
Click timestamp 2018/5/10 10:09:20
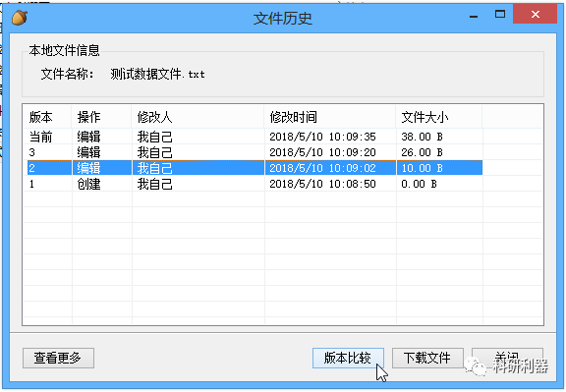point(322,152)
